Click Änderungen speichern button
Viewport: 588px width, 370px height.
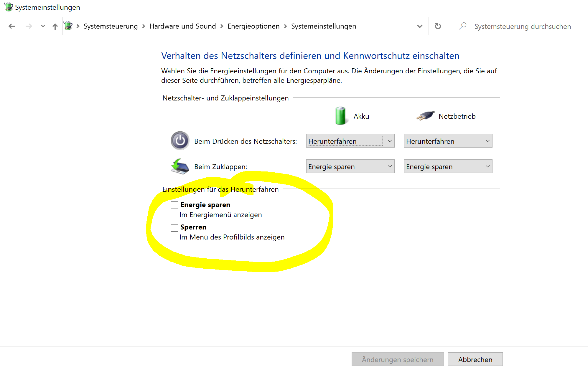pos(398,359)
